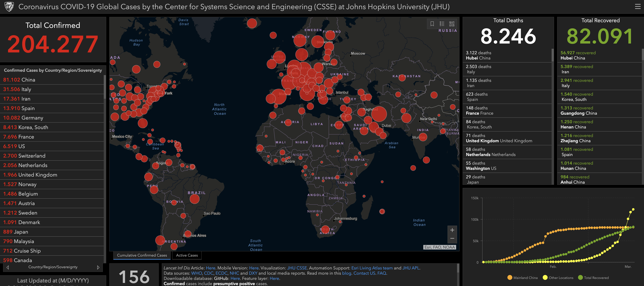Open the map bookmarks icon
The image size is (644, 286).
[x=432, y=24]
